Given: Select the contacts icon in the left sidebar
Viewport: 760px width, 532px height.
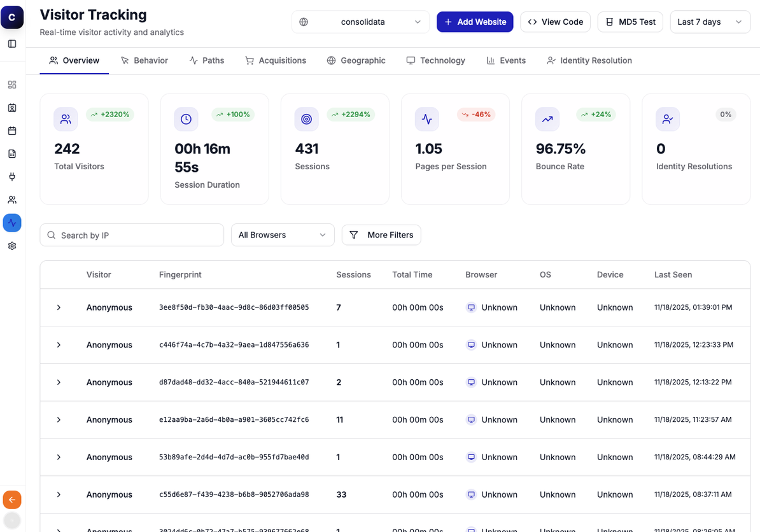Looking at the screenshot, I should click(11, 108).
